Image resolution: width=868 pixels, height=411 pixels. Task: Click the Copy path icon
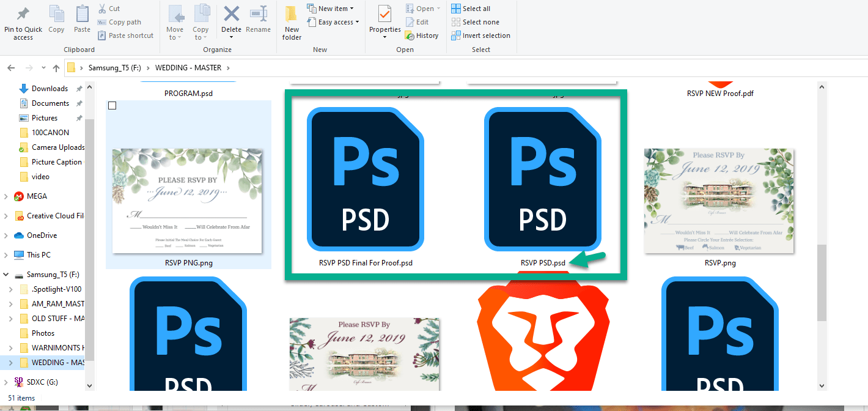click(x=103, y=21)
